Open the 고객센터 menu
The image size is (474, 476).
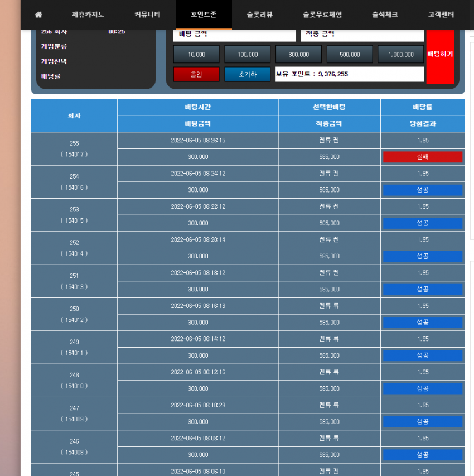441,15
